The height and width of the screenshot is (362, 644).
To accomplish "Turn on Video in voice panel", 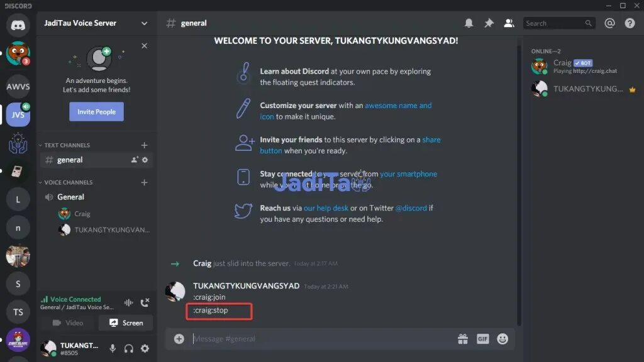I will [x=68, y=323].
